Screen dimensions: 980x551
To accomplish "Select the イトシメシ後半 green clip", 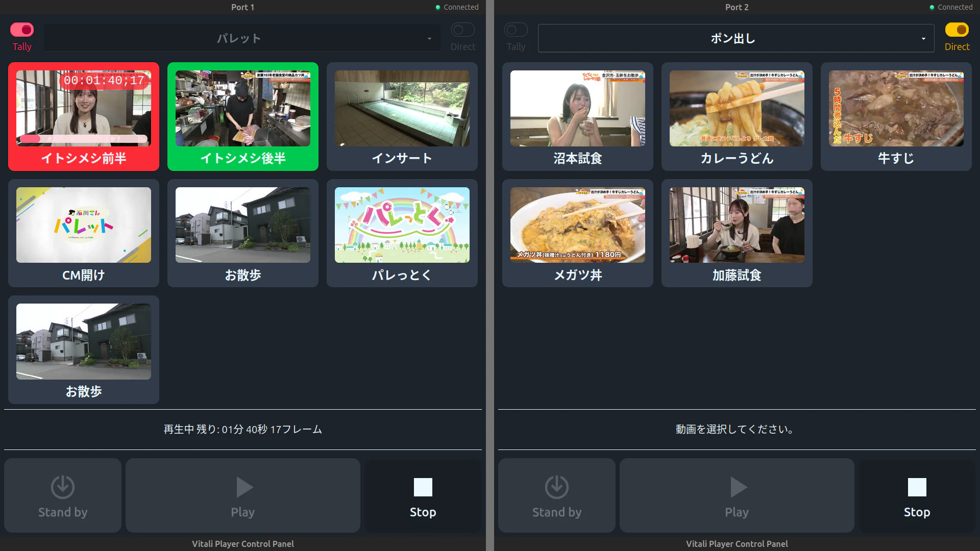I will coord(243,116).
